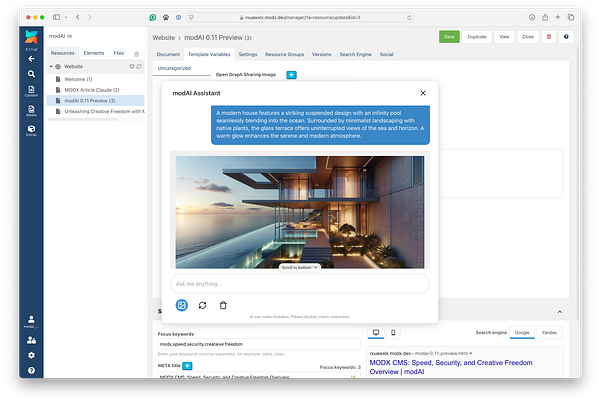
Task: Click the browser reload icon
Action: [x=409, y=17]
